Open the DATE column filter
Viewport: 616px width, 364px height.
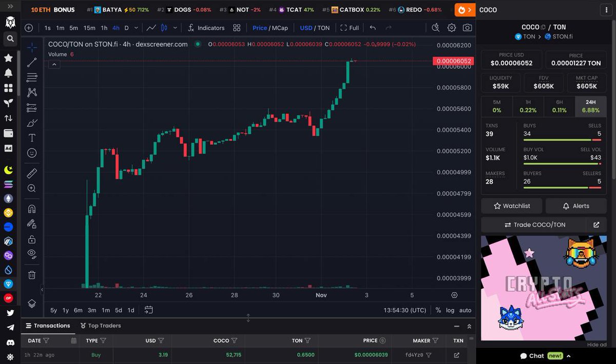pyautogui.click(x=46, y=340)
